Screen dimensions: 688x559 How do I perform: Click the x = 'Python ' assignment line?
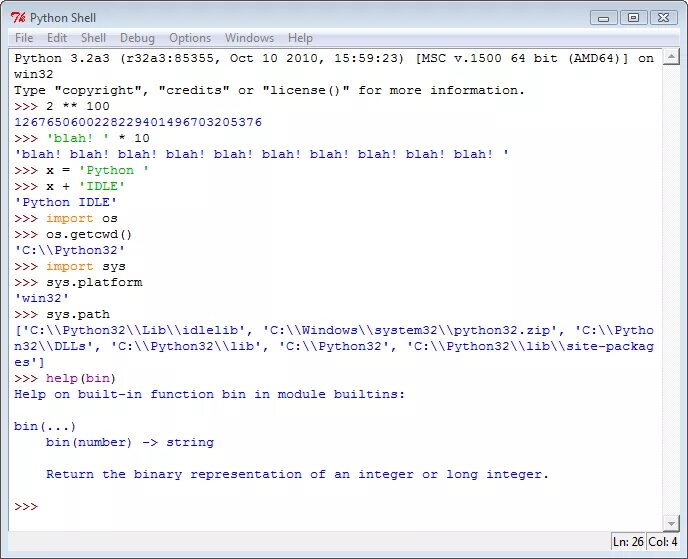82,170
